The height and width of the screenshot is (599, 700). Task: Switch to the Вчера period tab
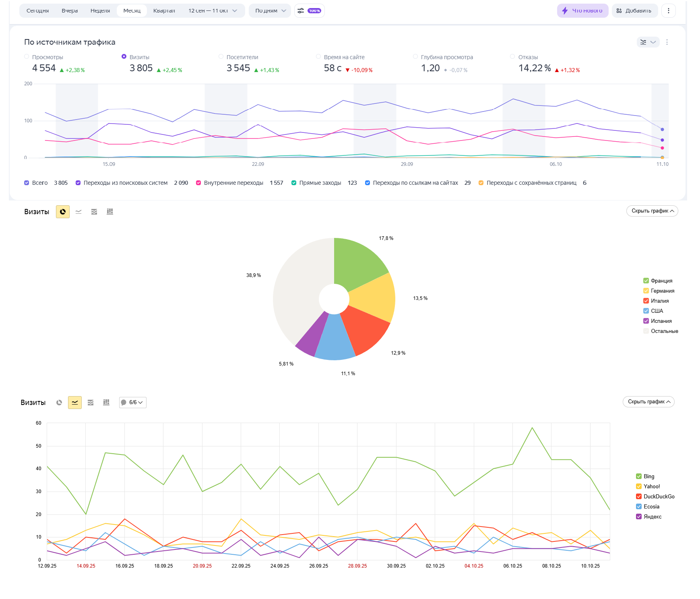70,11
